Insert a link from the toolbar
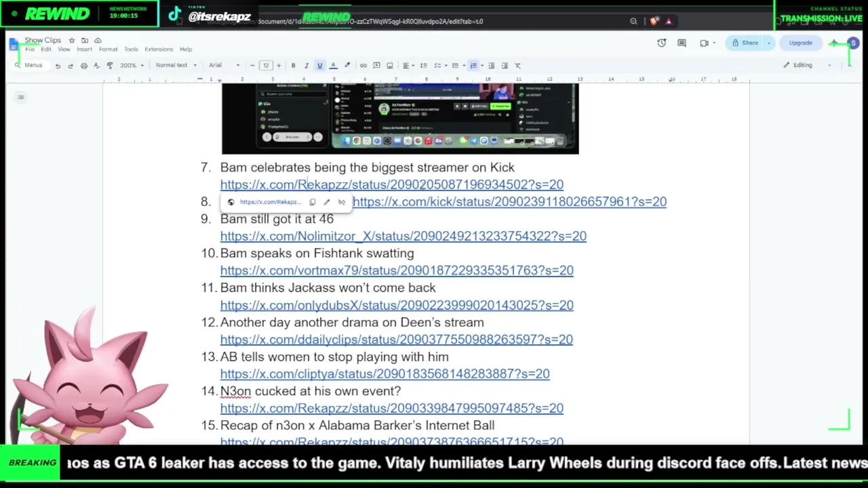This screenshot has width=868, height=488. pyautogui.click(x=363, y=66)
